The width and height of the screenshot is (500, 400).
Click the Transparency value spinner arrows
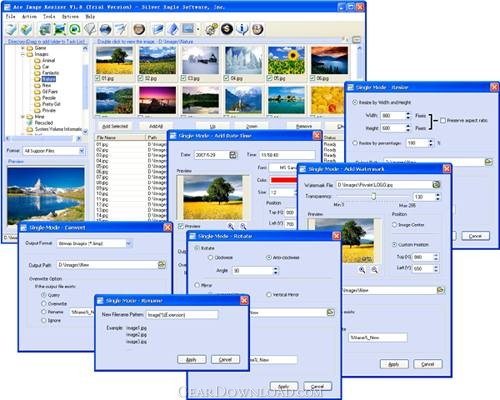pos(437,197)
